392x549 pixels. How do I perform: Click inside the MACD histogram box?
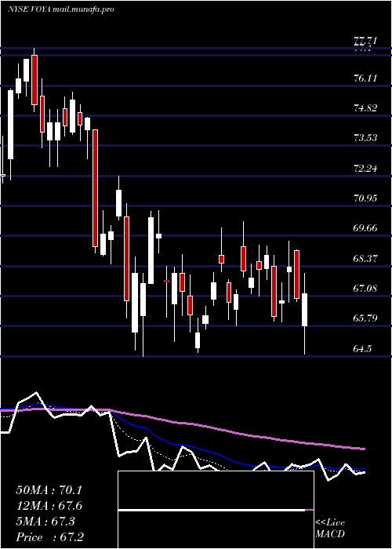click(216, 510)
